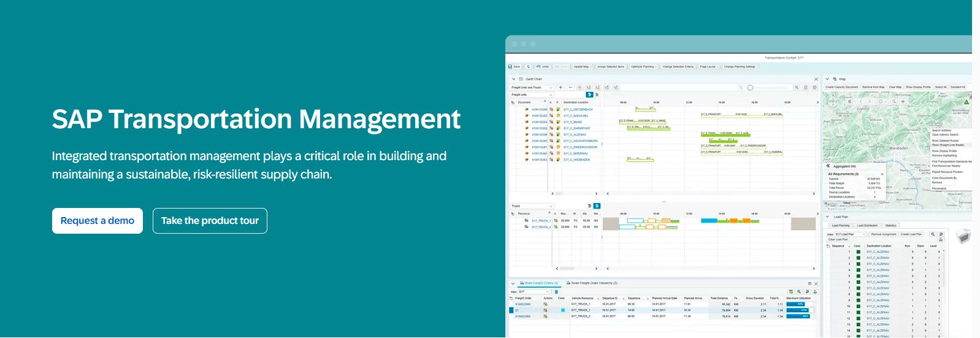The height and width of the screenshot is (338, 980).
Task: Switch to Road Freight Order Hierarchy (3) tab
Action: point(592,283)
